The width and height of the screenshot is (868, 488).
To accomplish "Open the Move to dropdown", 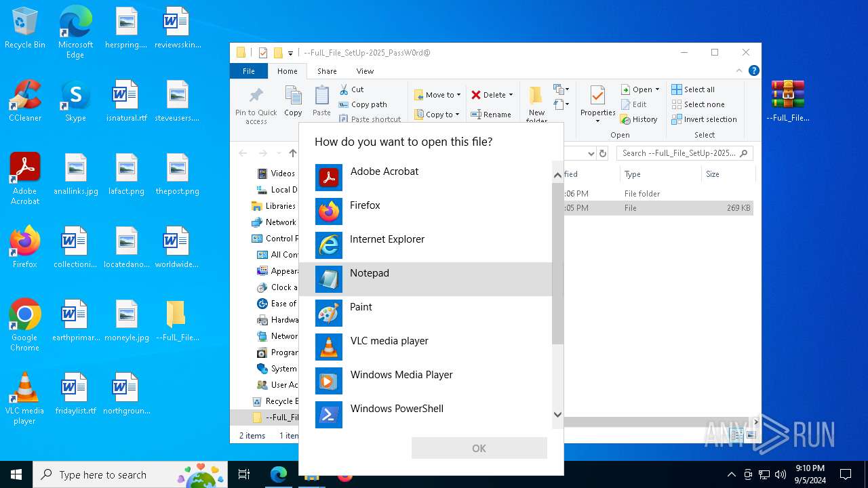I will click(437, 95).
